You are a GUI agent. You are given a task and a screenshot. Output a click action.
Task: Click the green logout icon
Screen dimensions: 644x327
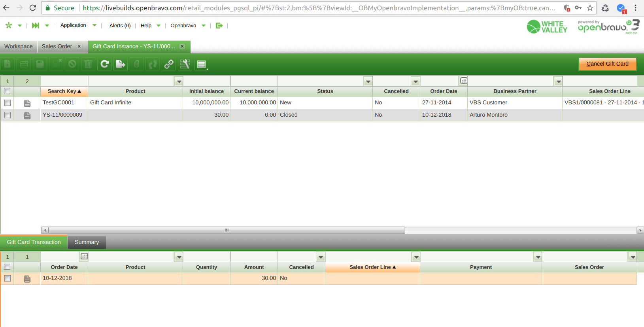click(x=219, y=25)
